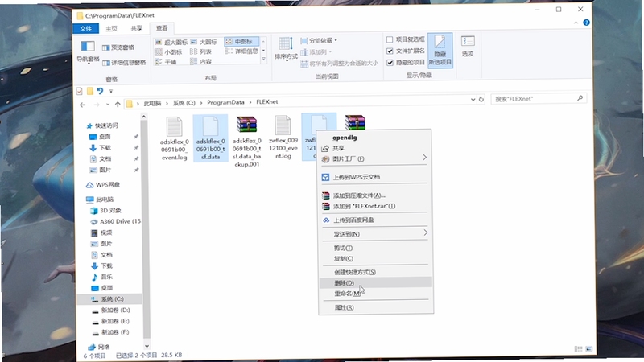Image resolution: width=644 pixels, height=362 pixels.
Task: Collapse the ribbon with the chevron
Action: (x=576, y=23)
